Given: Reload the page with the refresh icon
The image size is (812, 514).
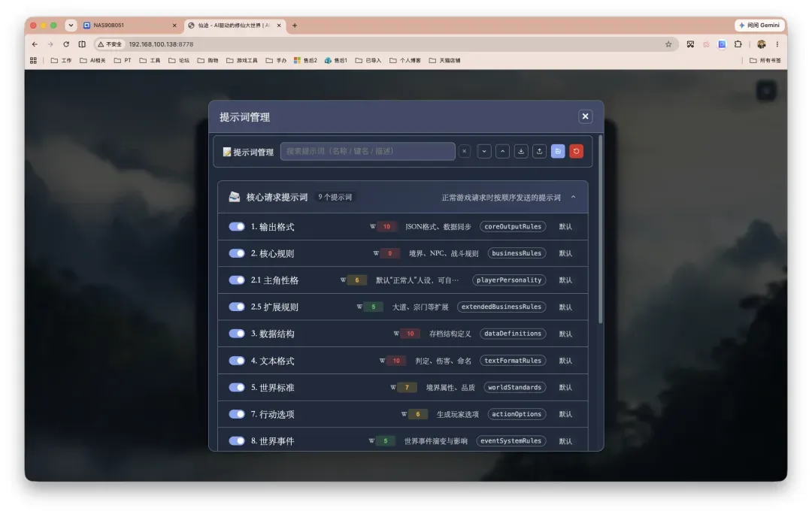Looking at the screenshot, I should pyautogui.click(x=66, y=44).
